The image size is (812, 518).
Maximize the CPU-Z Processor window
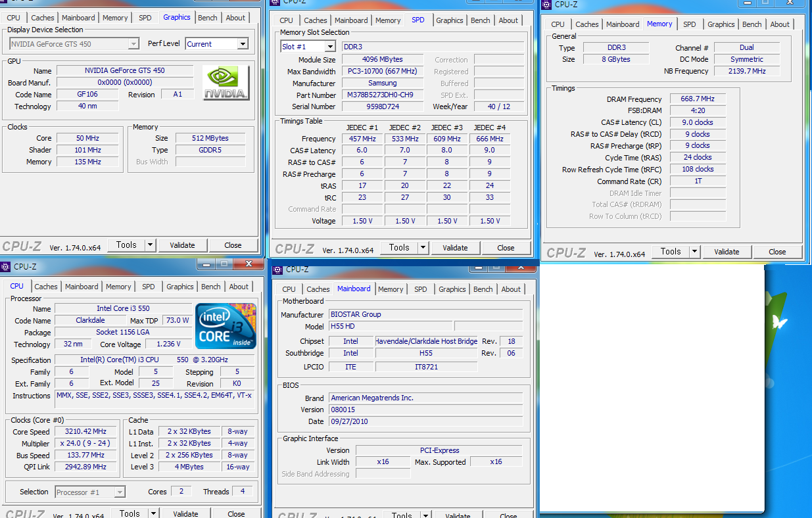point(224,264)
